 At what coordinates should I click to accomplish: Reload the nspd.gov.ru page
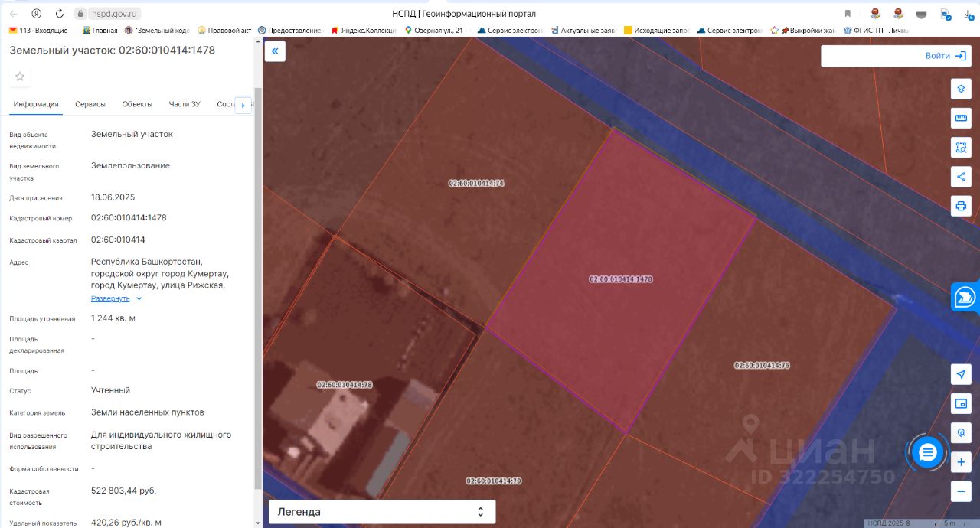(60, 14)
